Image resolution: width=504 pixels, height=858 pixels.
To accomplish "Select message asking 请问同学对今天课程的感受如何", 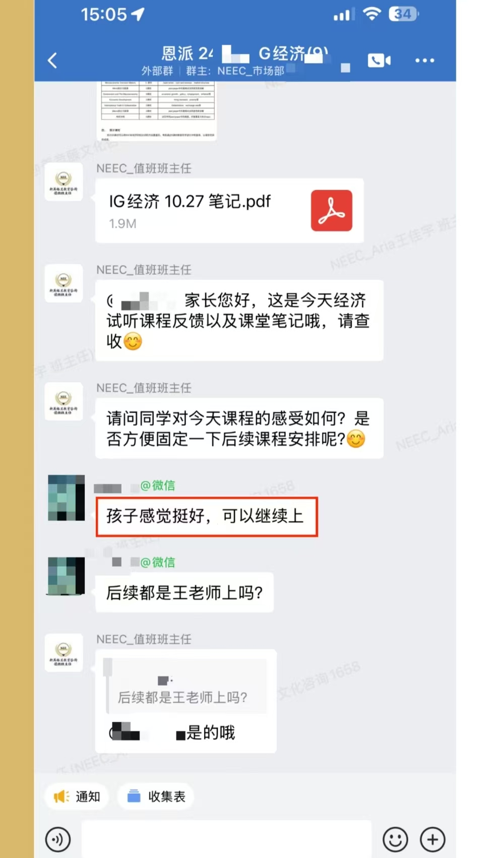I will [x=239, y=428].
